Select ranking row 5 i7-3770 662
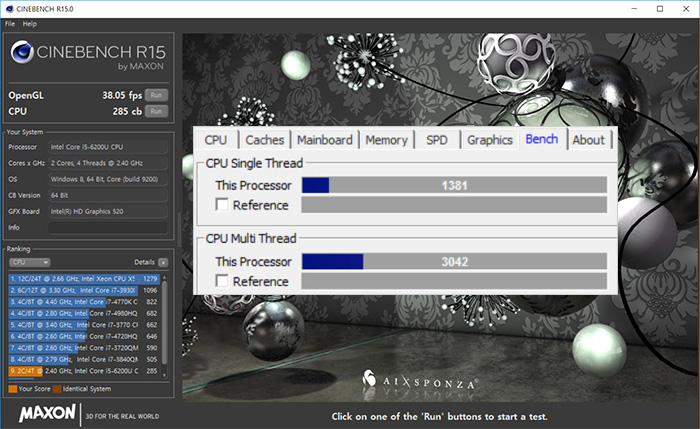Image resolution: width=700 pixels, height=429 pixels. [84, 325]
